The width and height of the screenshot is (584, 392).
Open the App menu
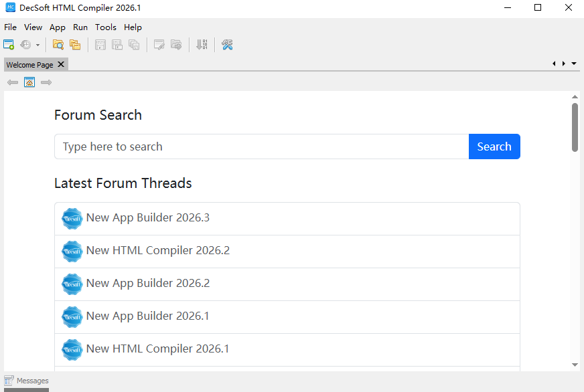[x=57, y=27]
